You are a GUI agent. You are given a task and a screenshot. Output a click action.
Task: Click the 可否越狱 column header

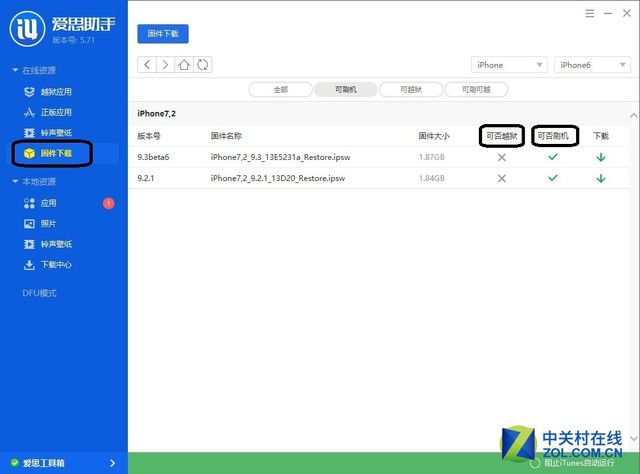pos(502,136)
